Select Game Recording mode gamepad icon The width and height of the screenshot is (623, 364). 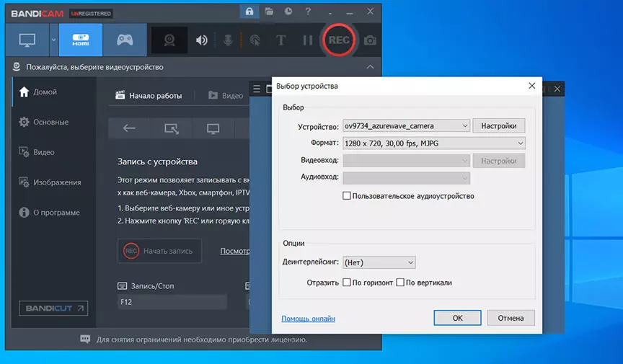point(125,40)
